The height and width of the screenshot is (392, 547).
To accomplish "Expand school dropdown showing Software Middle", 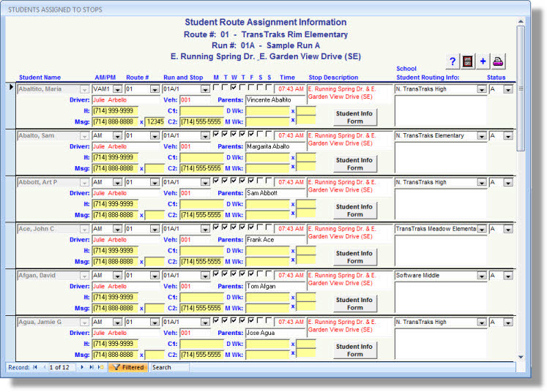I will click(x=482, y=276).
